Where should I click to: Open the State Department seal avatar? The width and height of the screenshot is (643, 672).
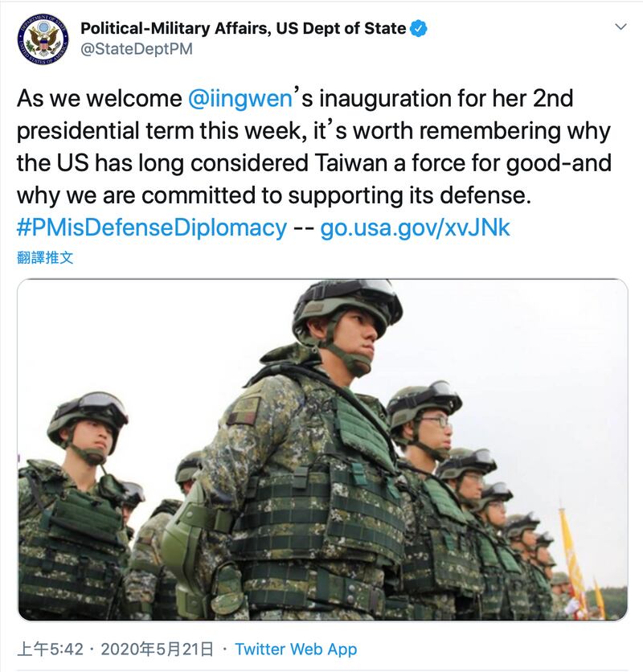point(43,37)
